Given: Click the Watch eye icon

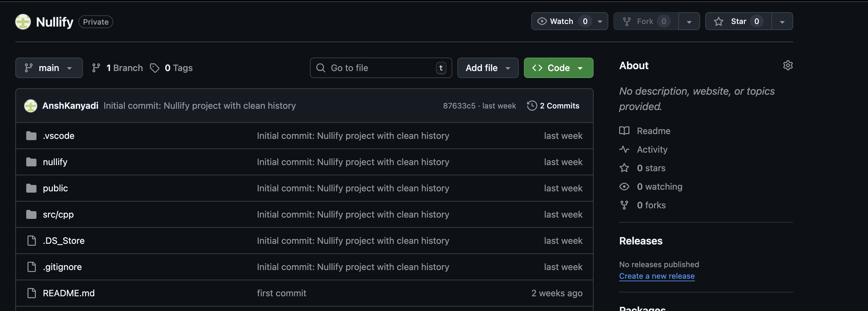Looking at the screenshot, I should click(542, 21).
